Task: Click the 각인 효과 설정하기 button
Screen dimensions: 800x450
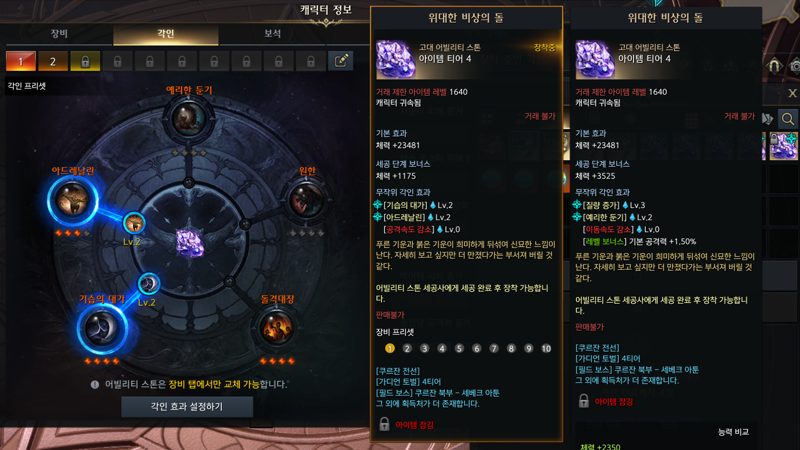Action: click(187, 407)
